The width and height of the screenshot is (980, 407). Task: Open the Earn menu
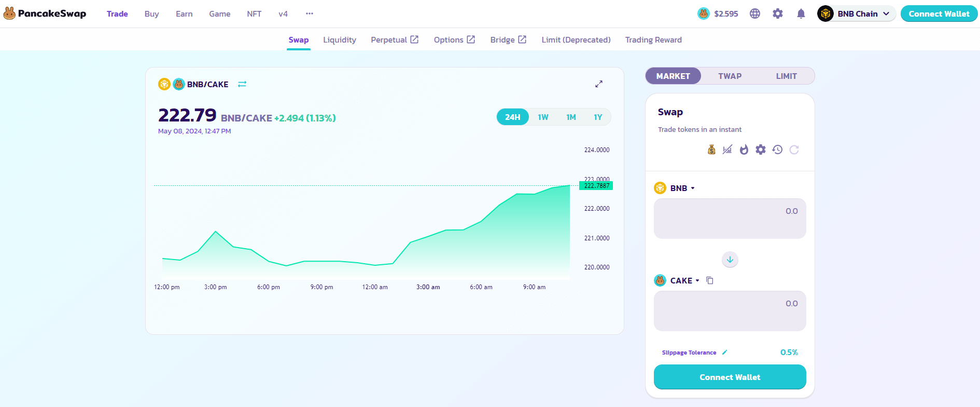(184, 14)
